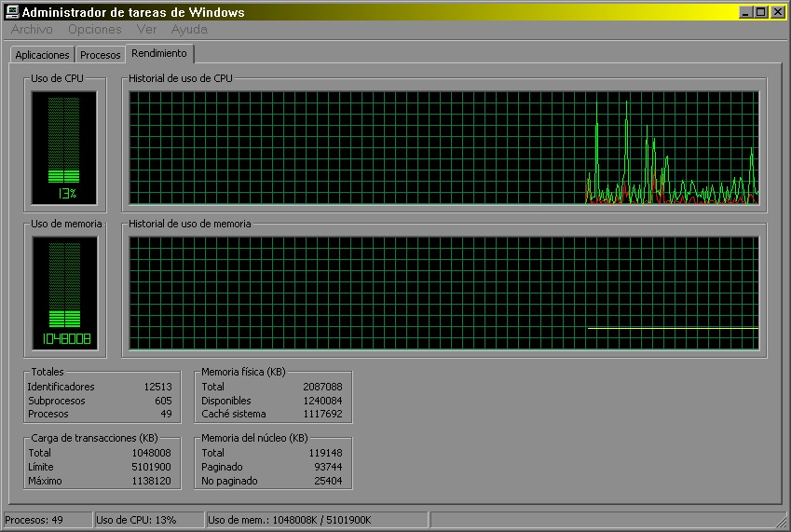791x532 pixels.
Task: Click Memoria física Total value 2087088
Action: 322,387
